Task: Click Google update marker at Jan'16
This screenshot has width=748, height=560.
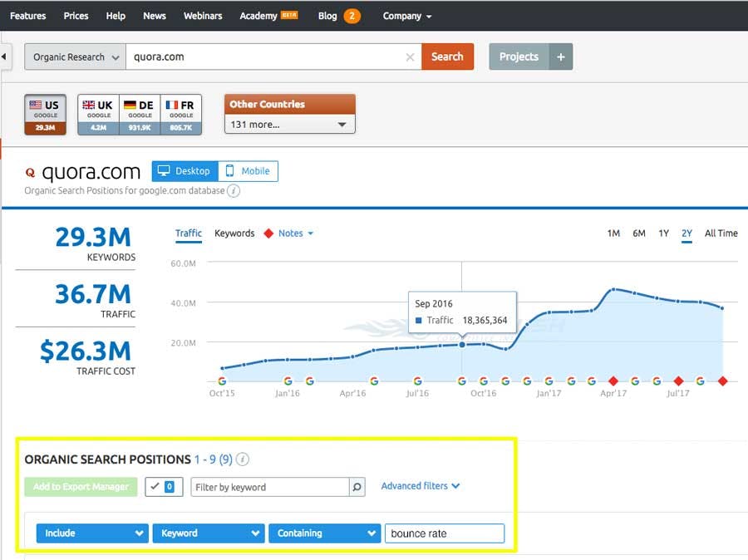Action: click(x=288, y=381)
